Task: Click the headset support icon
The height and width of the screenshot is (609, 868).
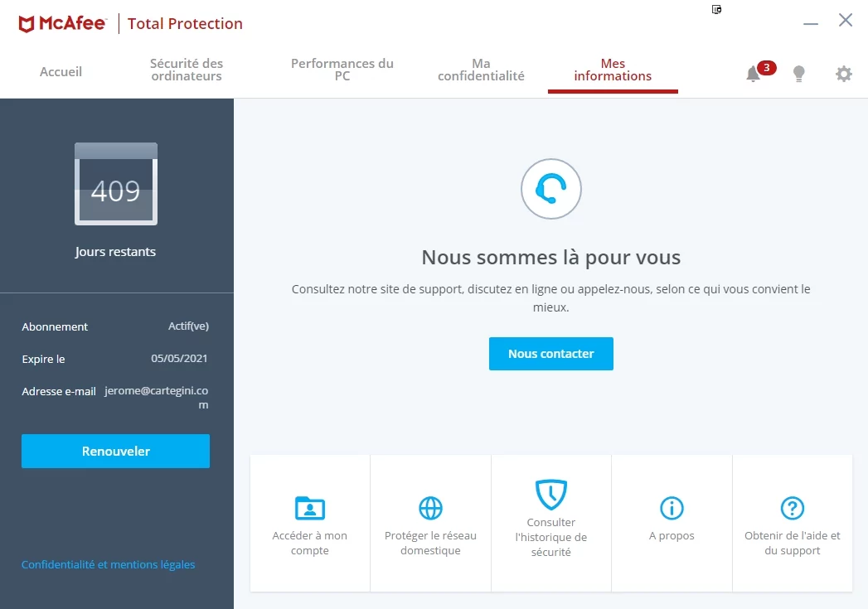Action: 550,189
